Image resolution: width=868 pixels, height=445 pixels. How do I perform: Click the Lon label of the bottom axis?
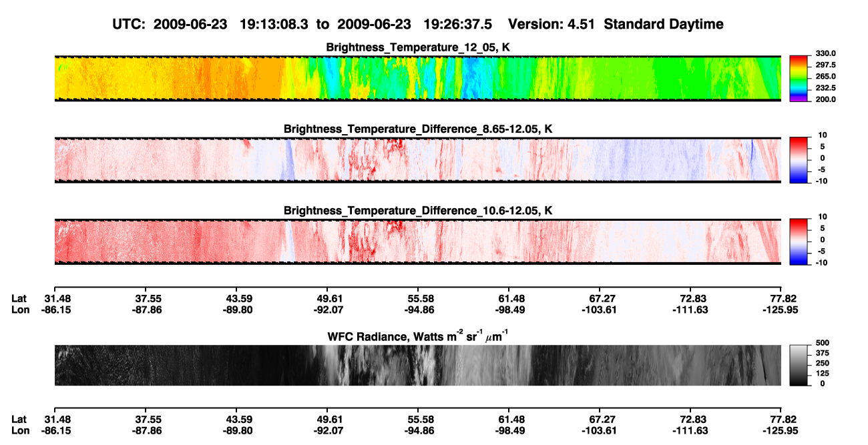[21, 430]
